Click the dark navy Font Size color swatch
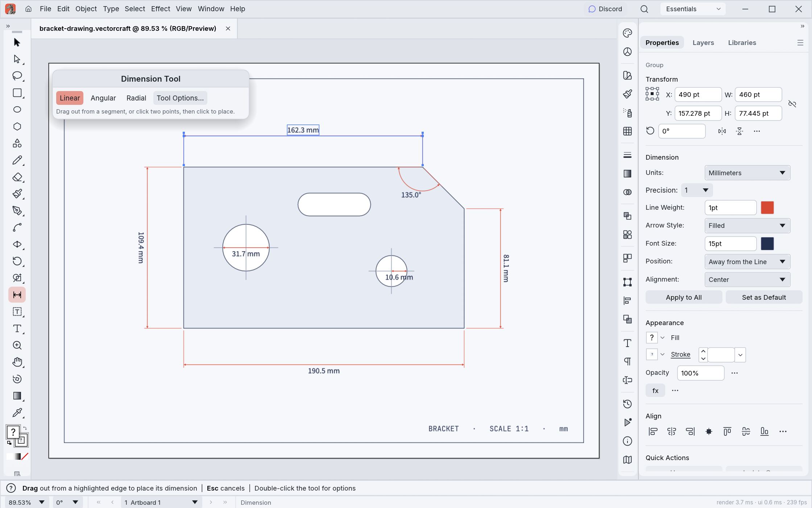Viewport: 812px width, 508px height. pyautogui.click(x=767, y=243)
